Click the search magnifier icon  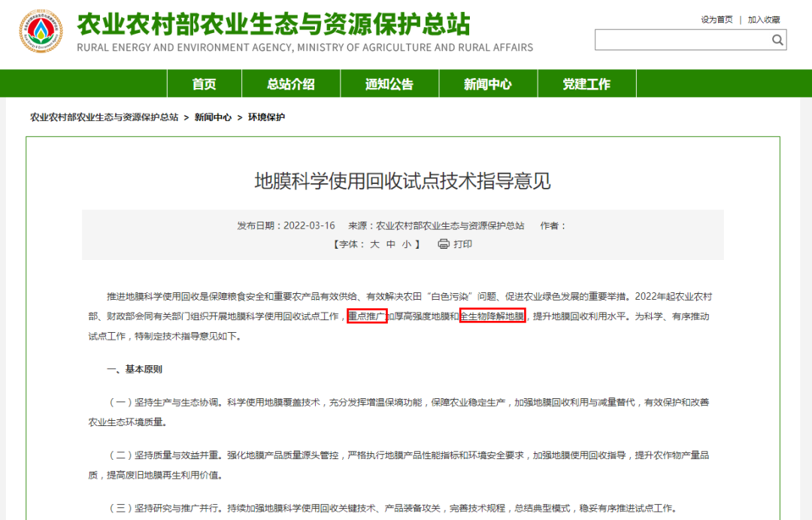coord(777,40)
